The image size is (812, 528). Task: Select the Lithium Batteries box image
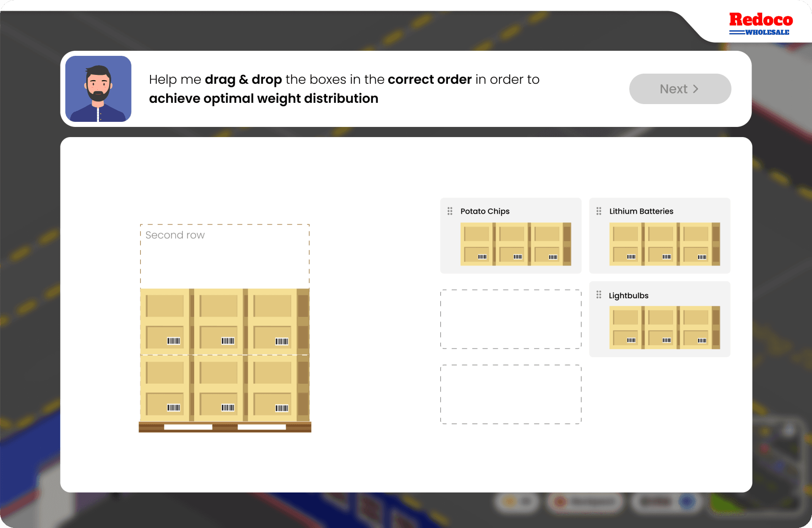tap(665, 244)
